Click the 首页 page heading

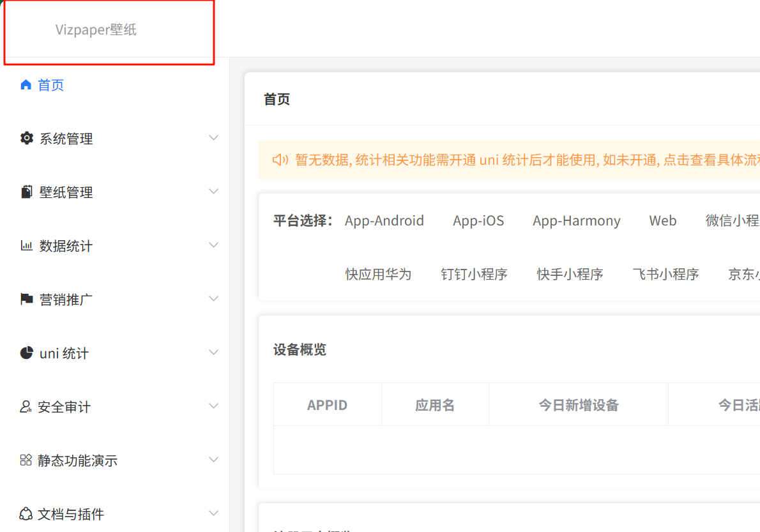click(x=277, y=100)
